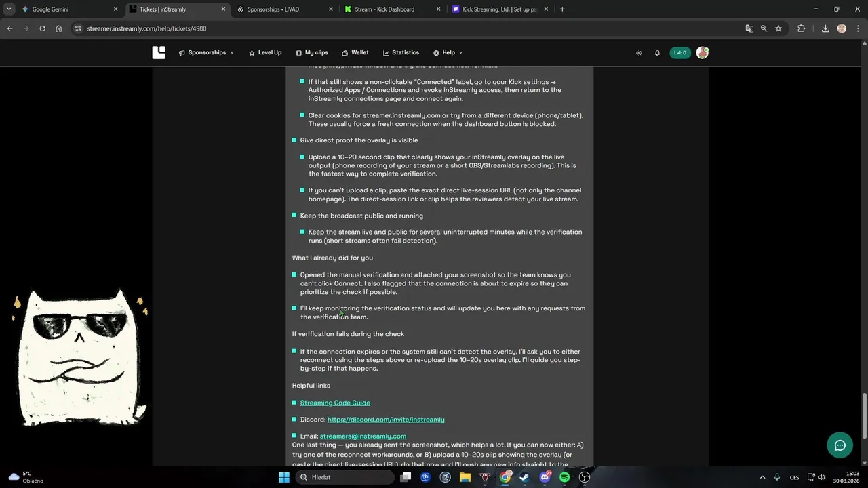
Task: Open Chrome profile avatar
Action: click(x=842, y=28)
